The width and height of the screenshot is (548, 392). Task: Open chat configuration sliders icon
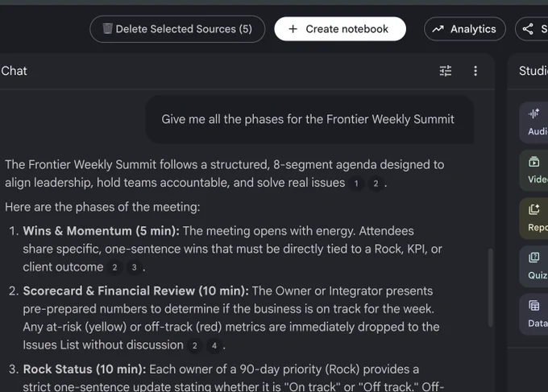click(x=445, y=71)
